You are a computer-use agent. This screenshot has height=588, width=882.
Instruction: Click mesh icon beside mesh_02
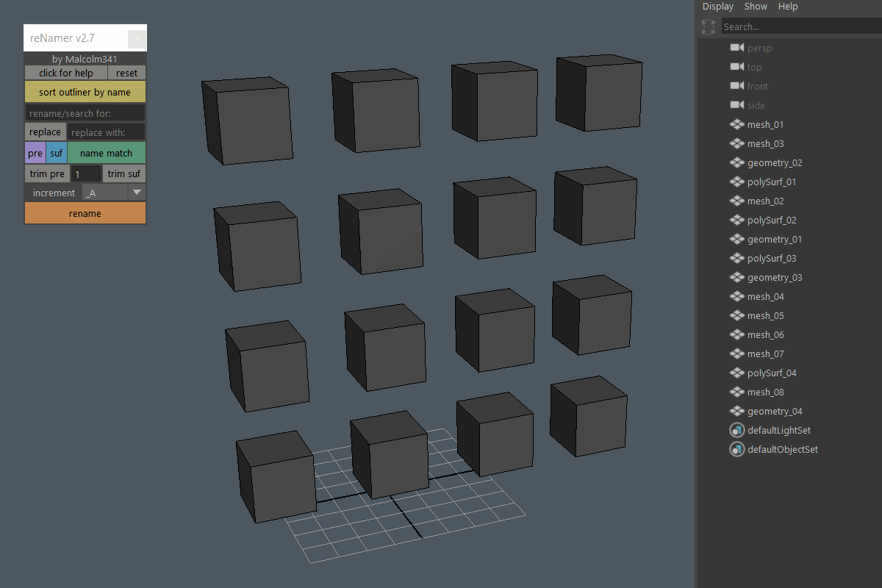(737, 201)
